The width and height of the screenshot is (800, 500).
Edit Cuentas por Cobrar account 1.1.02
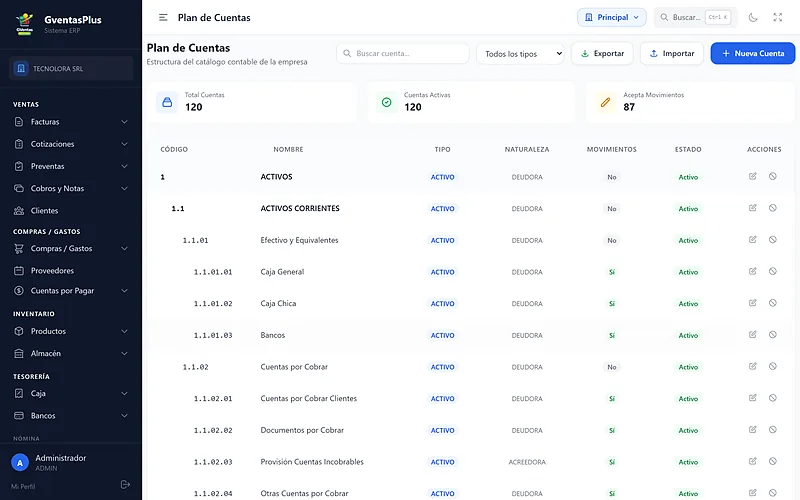point(753,366)
